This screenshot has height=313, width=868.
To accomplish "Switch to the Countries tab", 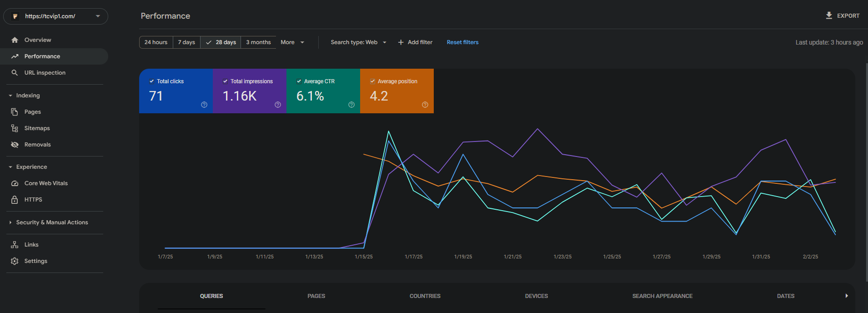I will pyautogui.click(x=425, y=296).
